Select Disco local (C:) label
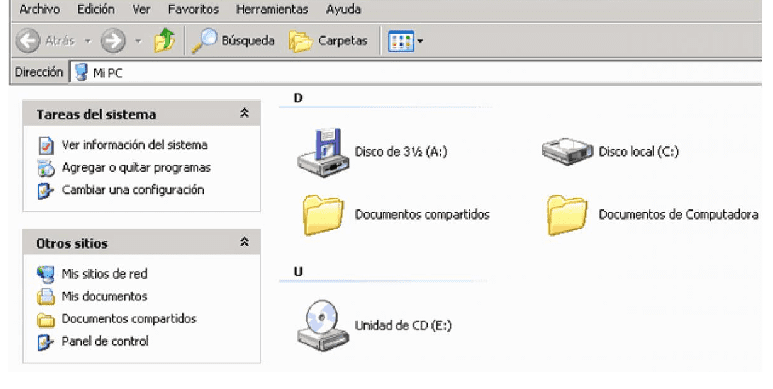The width and height of the screenshot is (773, 389). pyautogui.click(x=638, y=151)
